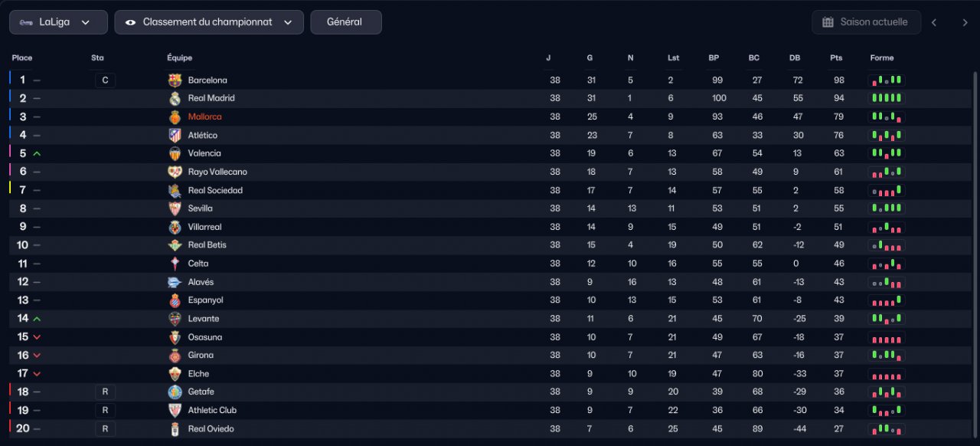Expand the Classement du championnat dropdown
The width and height of the screenshot is (980, 446).
(x=209, y=22)
